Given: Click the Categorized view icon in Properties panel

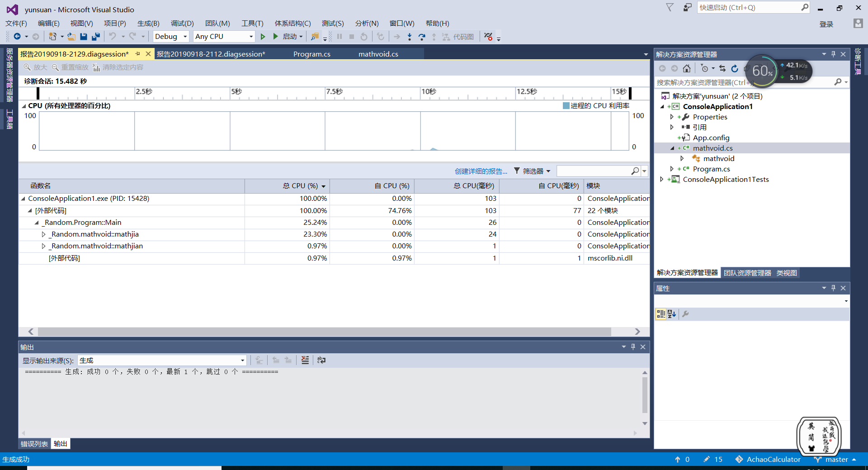Looking at the screenshot, I should click(x=661, y=314).
